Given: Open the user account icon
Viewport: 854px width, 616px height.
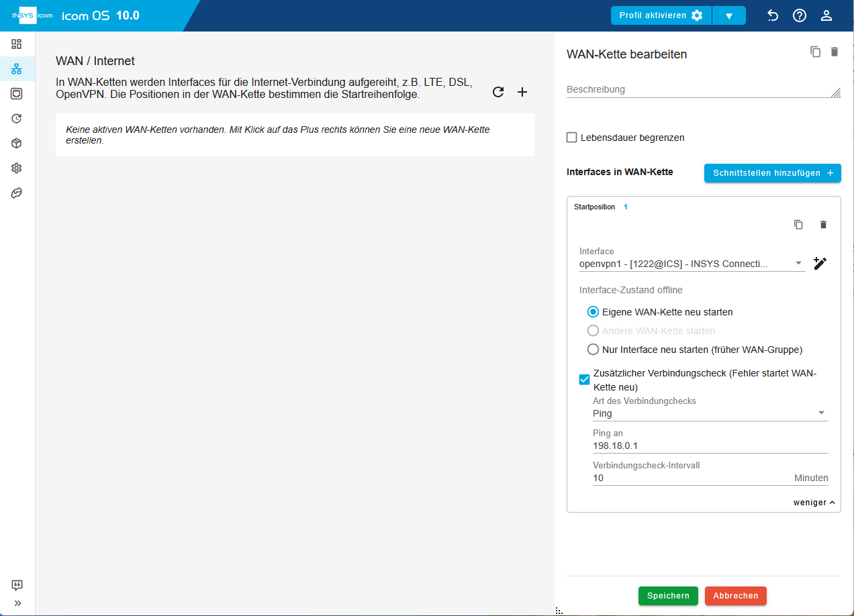Looking at the screenshot, I should pos(826,15).
